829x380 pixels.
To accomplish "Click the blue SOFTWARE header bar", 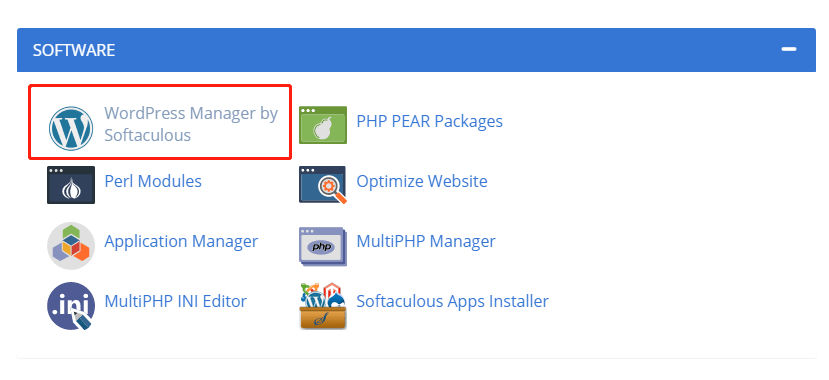I will 416,50.
